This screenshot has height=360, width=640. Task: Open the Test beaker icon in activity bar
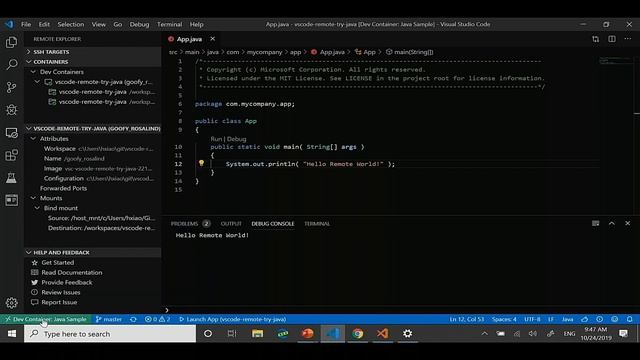[11, 178]
